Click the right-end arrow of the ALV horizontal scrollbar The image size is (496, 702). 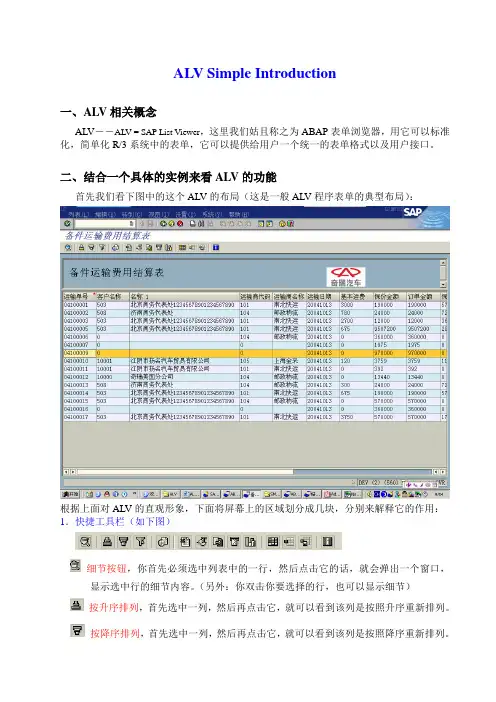click(443, 471)
